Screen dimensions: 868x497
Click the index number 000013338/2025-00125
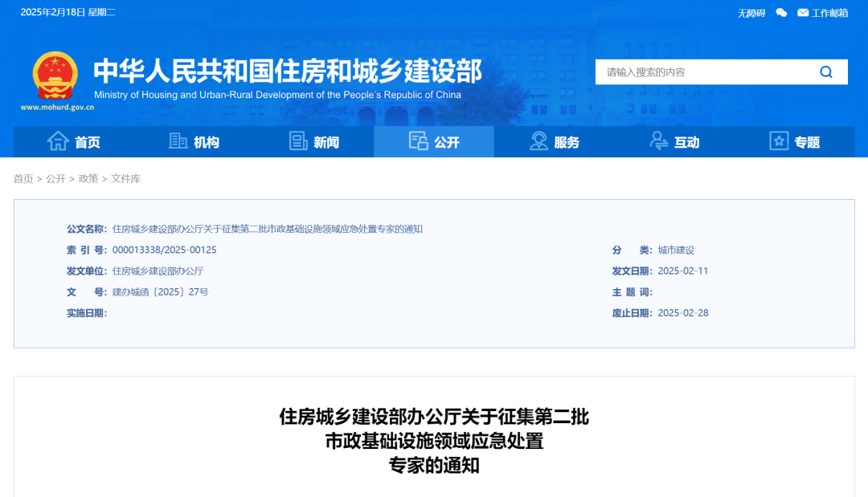[x=165, y=250]
